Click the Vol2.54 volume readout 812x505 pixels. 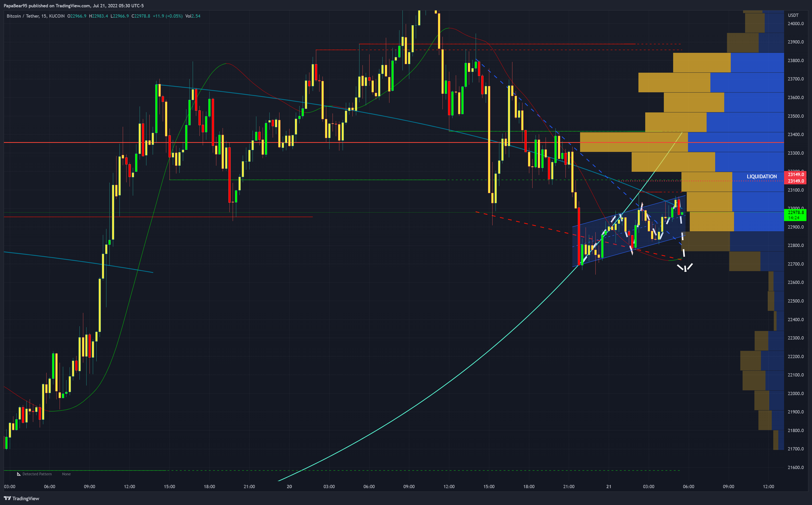click(193, 16)
